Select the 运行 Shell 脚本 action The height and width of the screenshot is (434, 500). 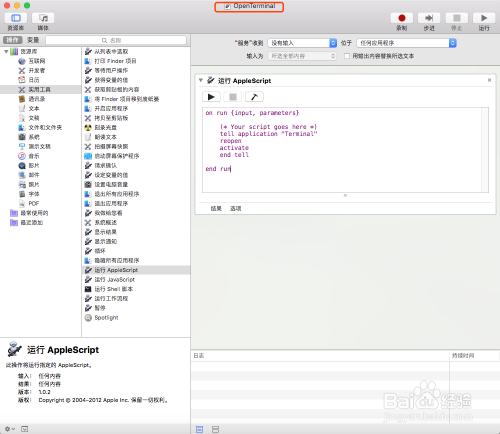click(x=114, y=289)
